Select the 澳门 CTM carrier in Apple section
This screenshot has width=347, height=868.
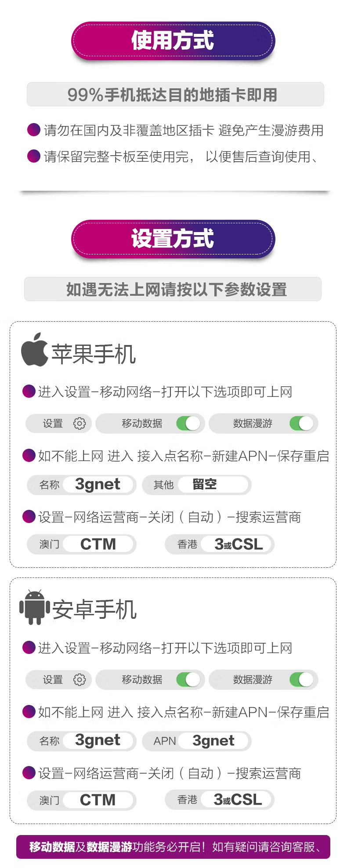click(98, 544)
